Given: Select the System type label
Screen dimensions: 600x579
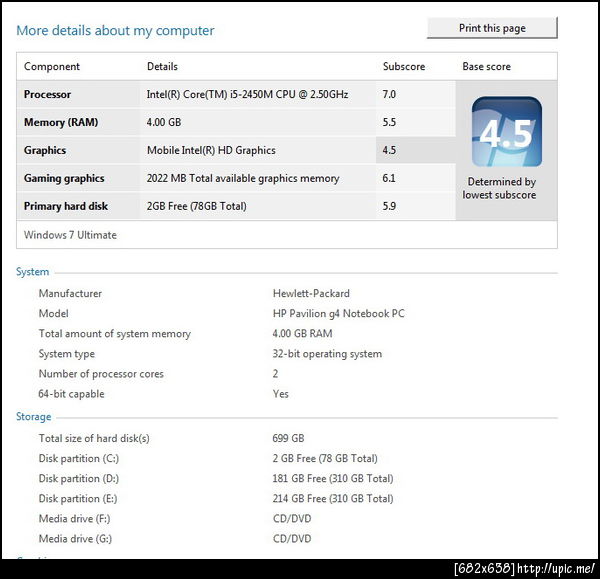Looking at the screenshot, I should point(67,354).
